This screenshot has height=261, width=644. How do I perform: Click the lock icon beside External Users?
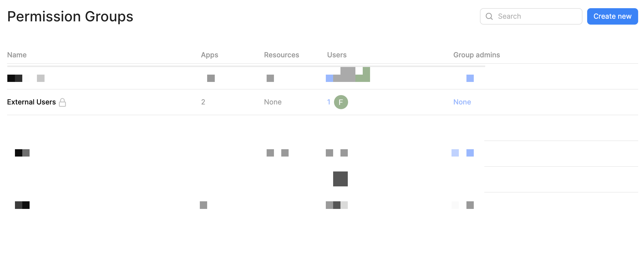click(x=62, y=102)
